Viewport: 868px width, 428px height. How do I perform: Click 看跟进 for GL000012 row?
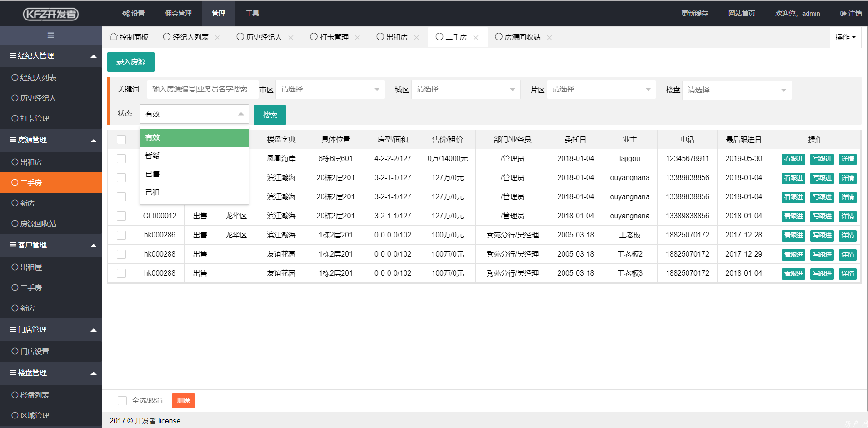pos(793,216)
